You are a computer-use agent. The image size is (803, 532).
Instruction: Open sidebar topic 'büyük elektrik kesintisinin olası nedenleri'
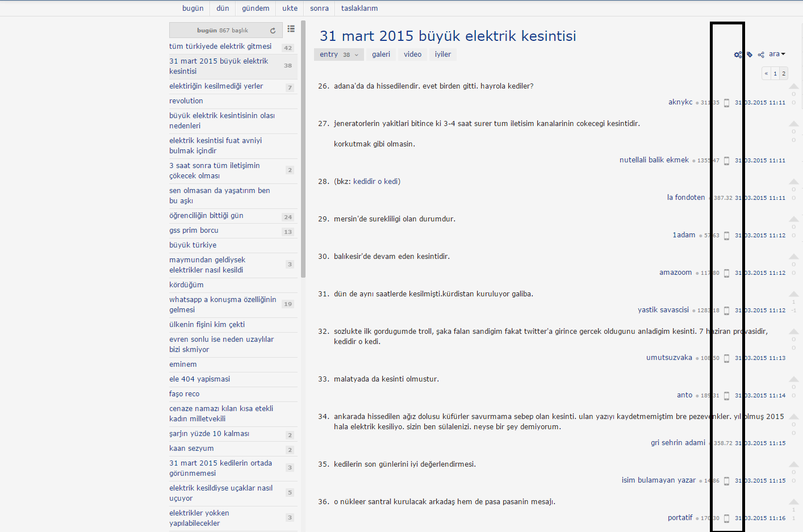coord(222,121)
